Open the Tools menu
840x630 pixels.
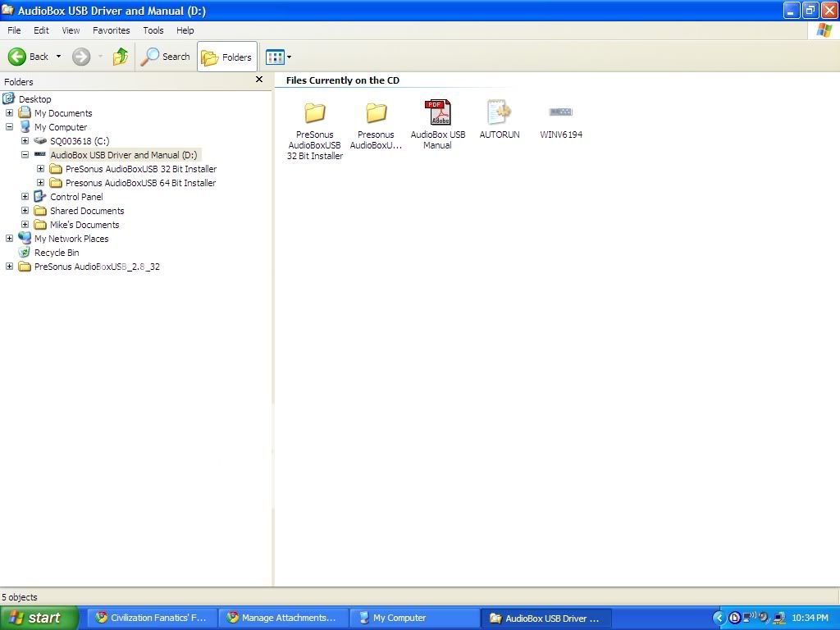153,30
